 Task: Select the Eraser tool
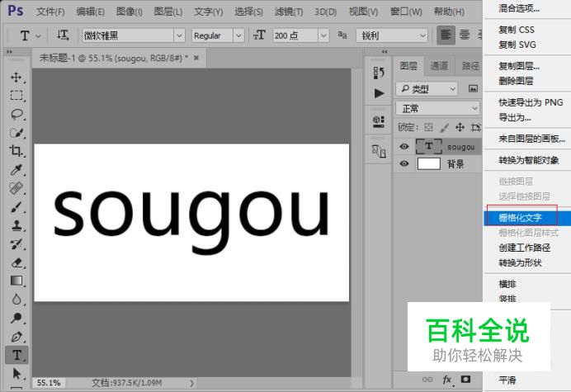tap(16, 262)
